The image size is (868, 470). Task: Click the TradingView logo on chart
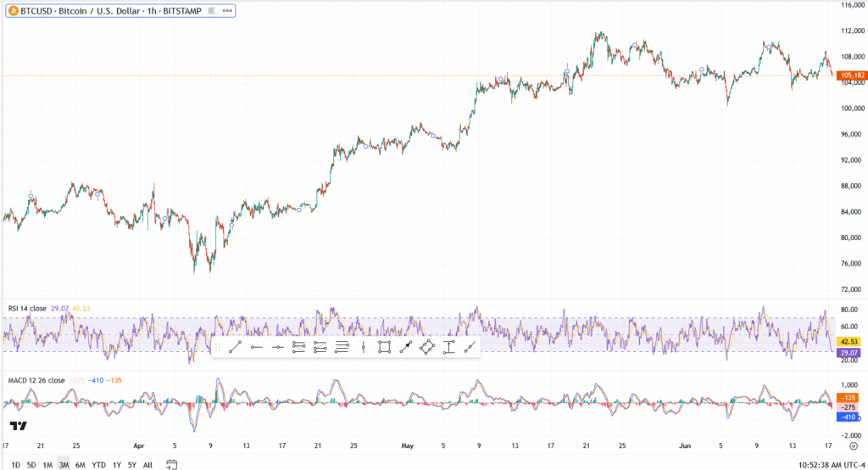point(19,426)
